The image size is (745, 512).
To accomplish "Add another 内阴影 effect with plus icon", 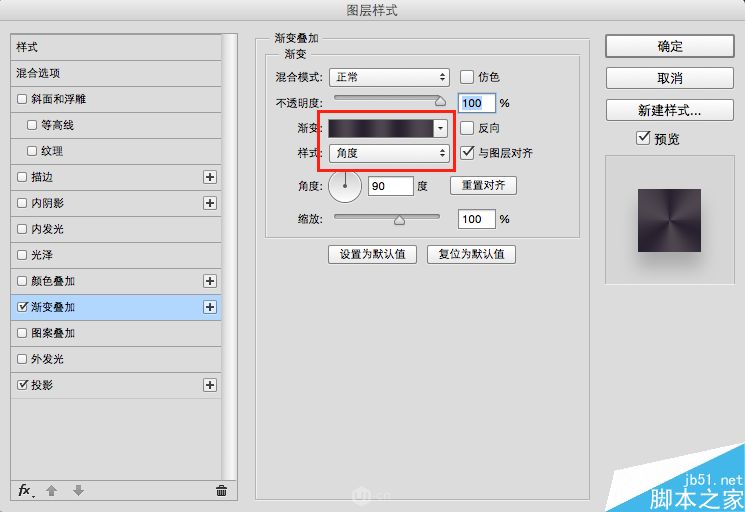I will [210, 203].
